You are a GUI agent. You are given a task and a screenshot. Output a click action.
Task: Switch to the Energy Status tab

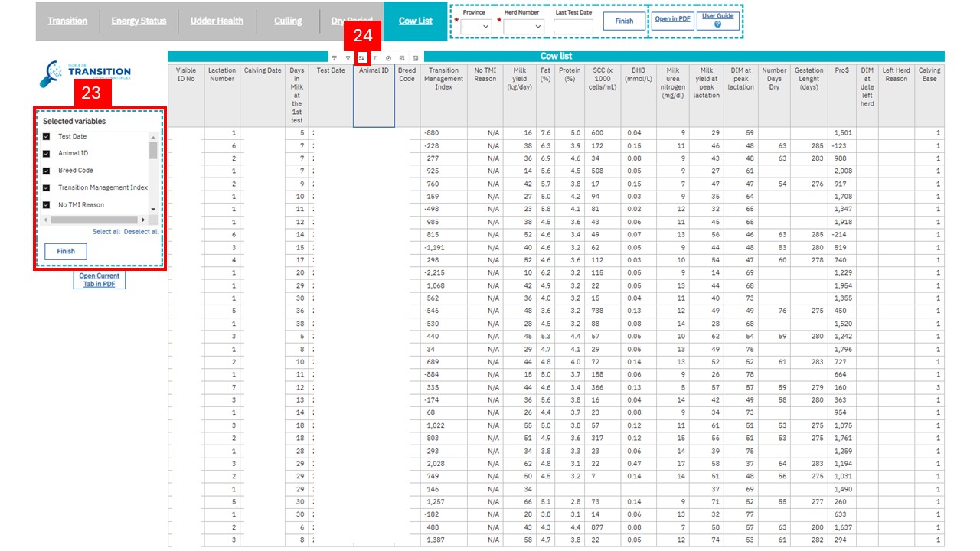139,21
